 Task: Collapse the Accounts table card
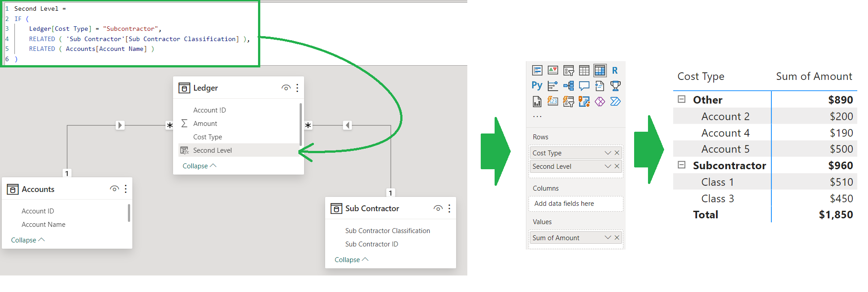[28, 240]
